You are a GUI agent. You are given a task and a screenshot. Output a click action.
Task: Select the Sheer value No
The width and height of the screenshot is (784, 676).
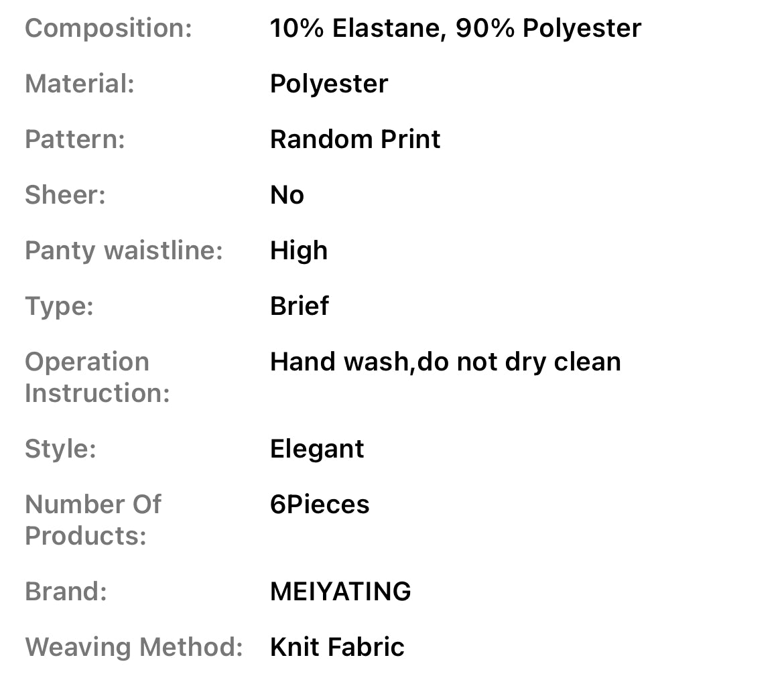pyautogui.click(x=287, y=195)
